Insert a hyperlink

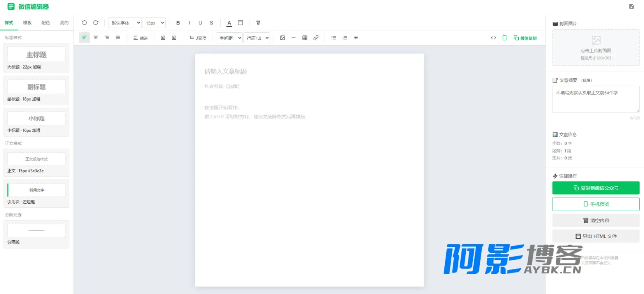(316, 38)
